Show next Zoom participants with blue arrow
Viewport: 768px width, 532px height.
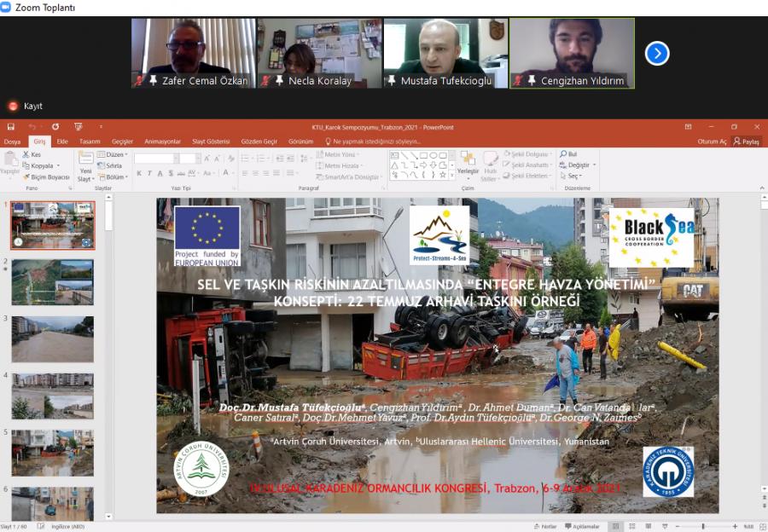[657, 54]
